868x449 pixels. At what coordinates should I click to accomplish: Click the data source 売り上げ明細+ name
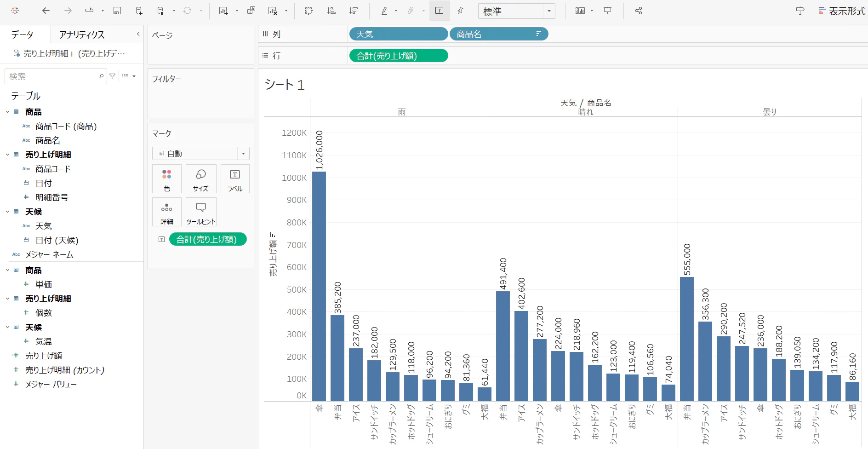74,54
